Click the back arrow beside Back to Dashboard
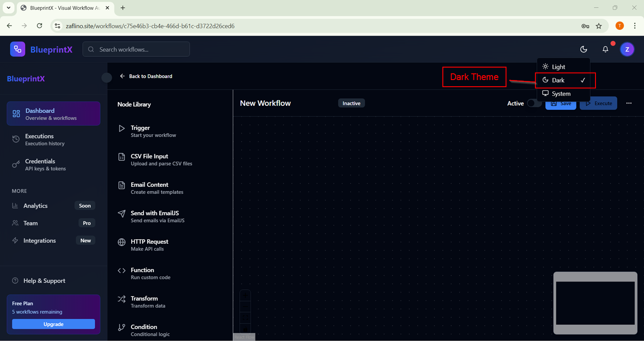 pos(122,76)
